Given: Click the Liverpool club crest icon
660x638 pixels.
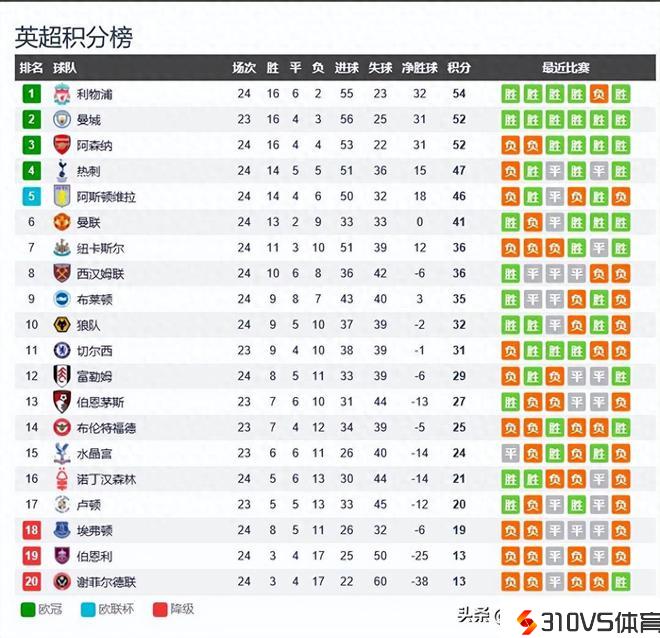Looking at the screenshot, I should (61, 94).
